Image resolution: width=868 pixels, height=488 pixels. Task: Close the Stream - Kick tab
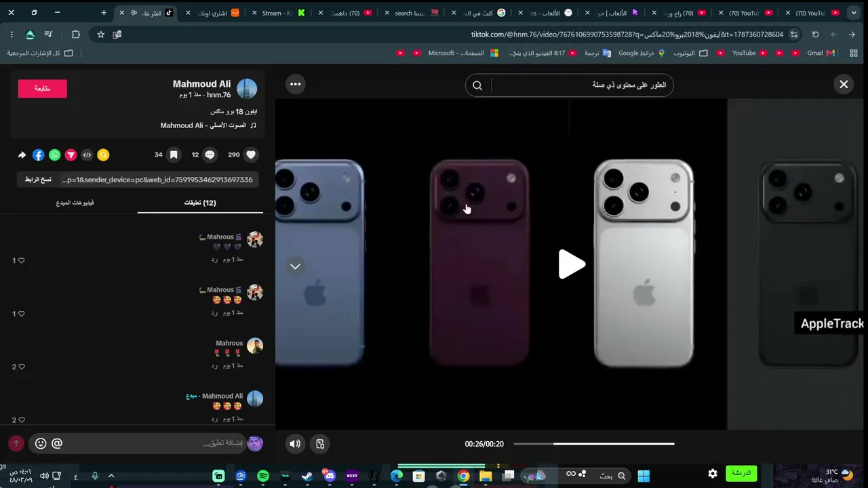point(254,13)
